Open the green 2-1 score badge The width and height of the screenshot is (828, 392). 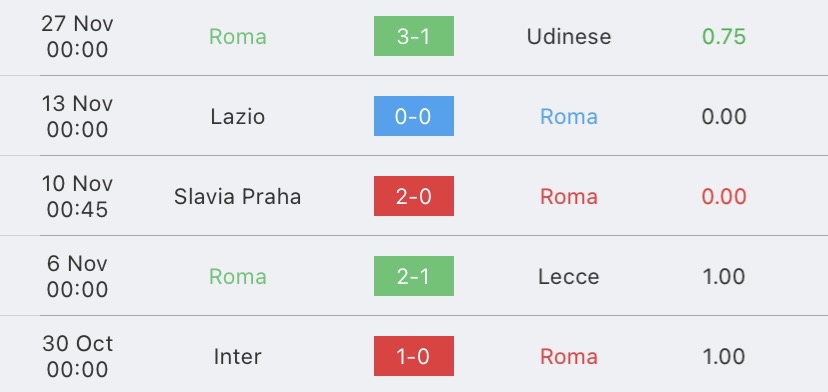pos(413,276)
